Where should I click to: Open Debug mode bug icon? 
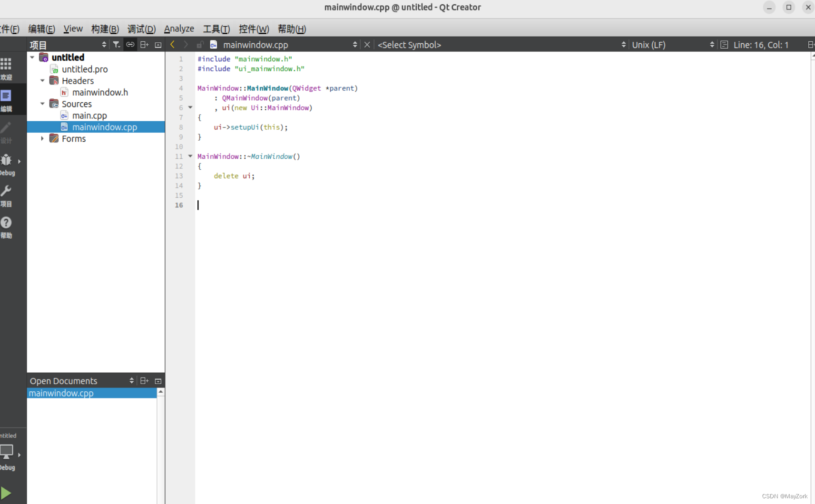coord(6,160)
